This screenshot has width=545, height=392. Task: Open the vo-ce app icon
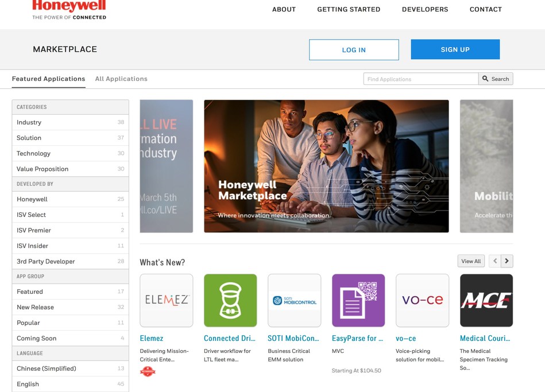coord(422,300)
